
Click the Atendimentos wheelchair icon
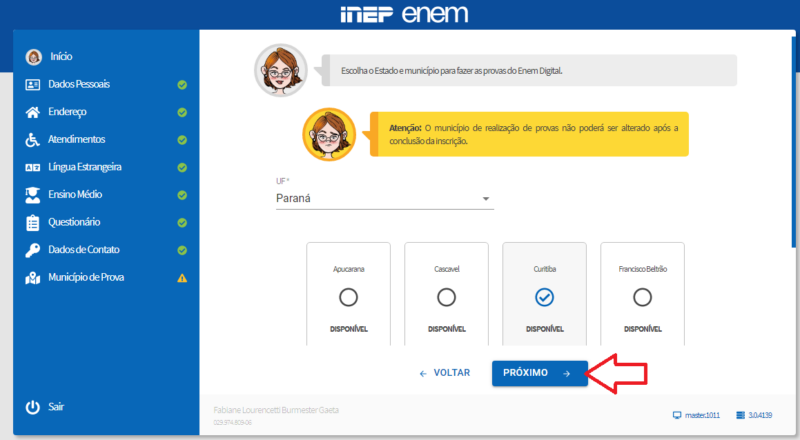coord(33,140)
